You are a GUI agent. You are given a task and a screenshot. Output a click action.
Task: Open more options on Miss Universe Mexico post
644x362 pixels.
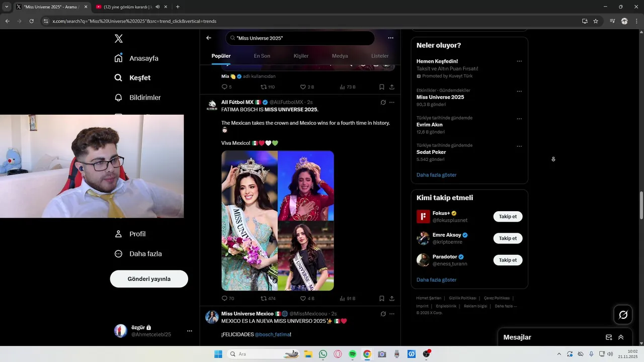(x=391, y=314)
